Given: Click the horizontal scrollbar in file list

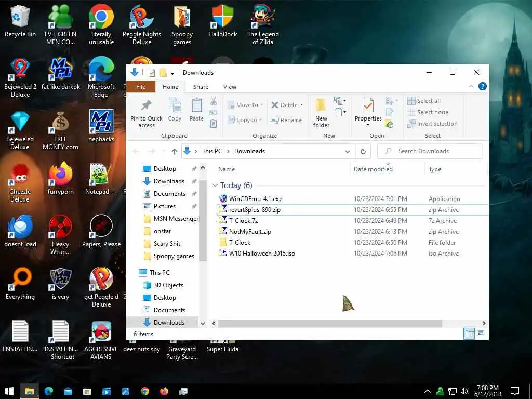Looking at the screenshot, I should (x=330, y=323).
